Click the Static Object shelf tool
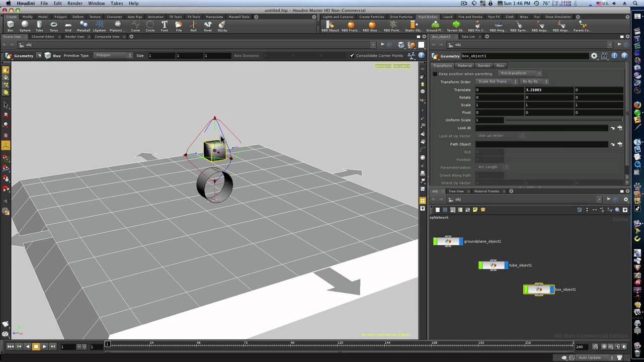This screenshot has width=644, height=362. click(414, 26)
